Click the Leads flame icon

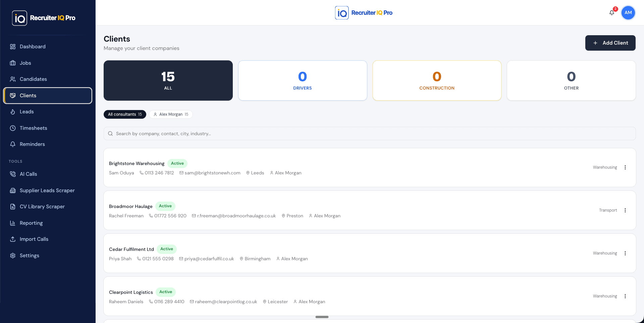13,112
